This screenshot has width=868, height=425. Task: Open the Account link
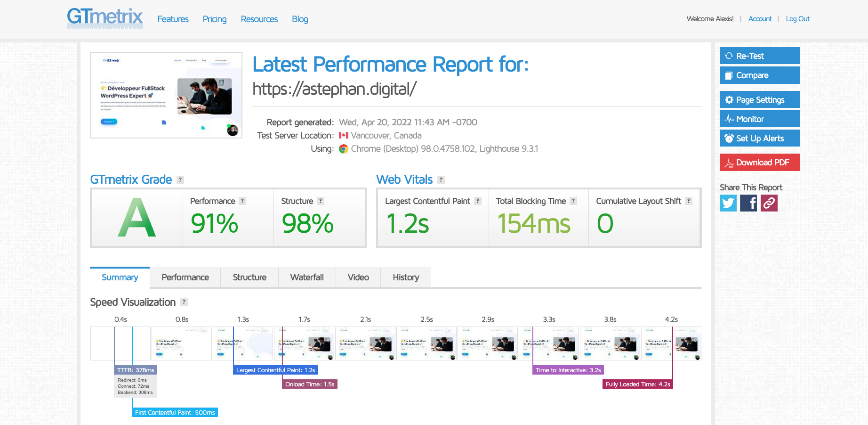[x=760, y=19]
